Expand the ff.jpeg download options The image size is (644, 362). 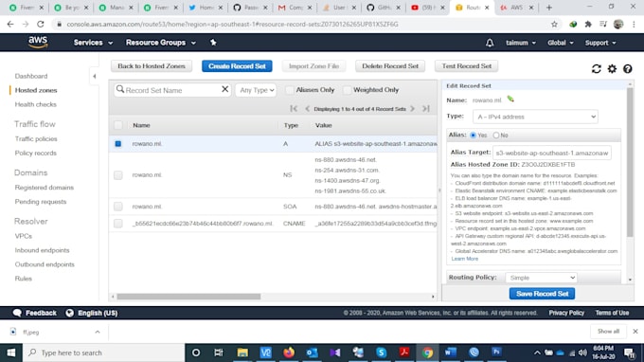(x=98, y=332)
